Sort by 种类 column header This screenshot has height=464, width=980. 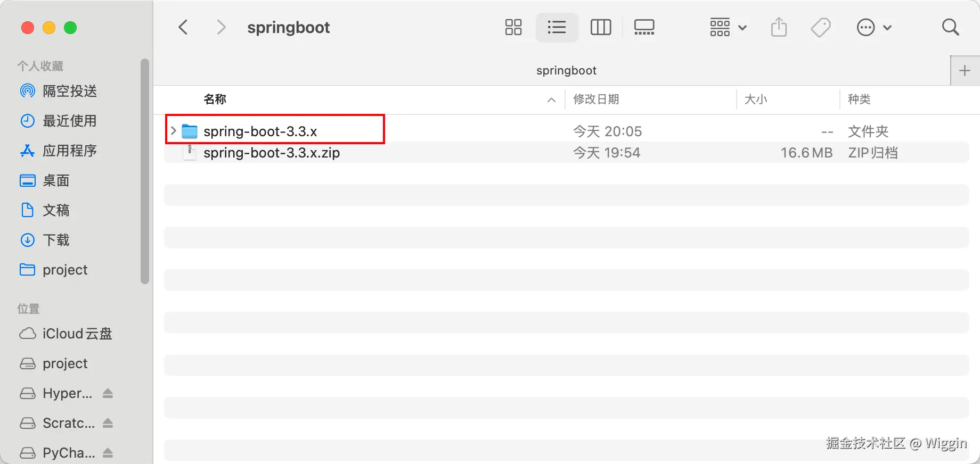pyautogui.click(x=859, y=99)
